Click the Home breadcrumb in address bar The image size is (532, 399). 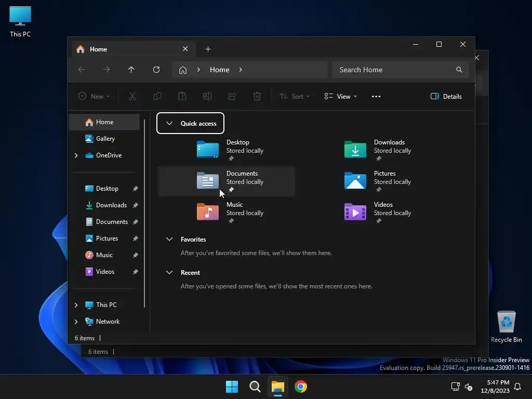pos(220,70)
